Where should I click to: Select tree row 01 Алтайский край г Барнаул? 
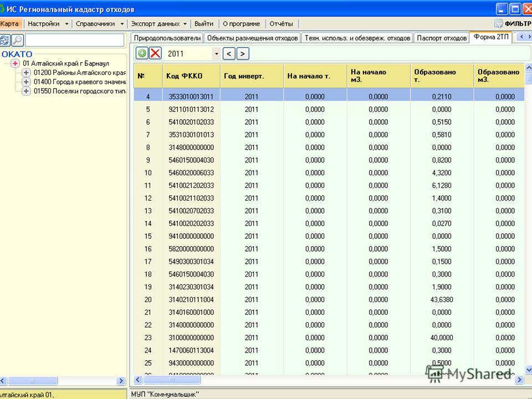(x=66, y=63)
